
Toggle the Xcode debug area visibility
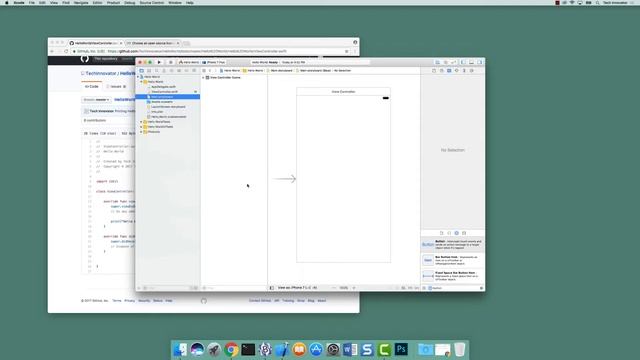tap(471, 62)
